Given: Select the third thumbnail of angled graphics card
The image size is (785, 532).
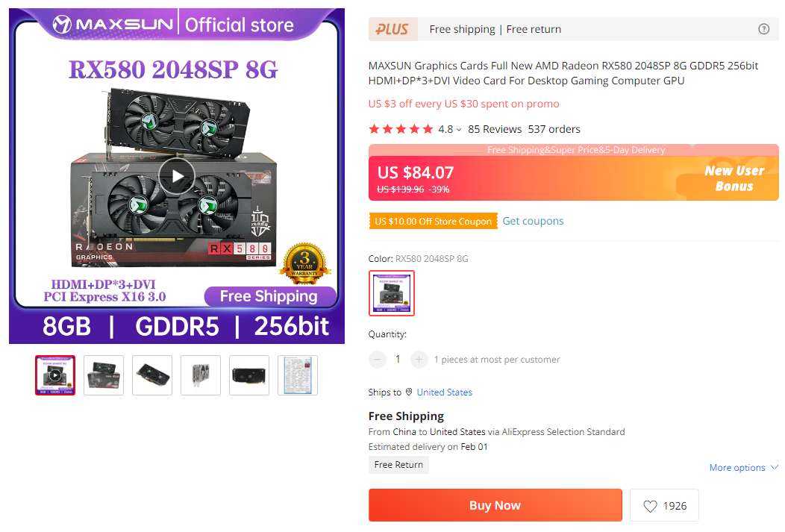Looking at the screenshot, I should coord(152,375).
